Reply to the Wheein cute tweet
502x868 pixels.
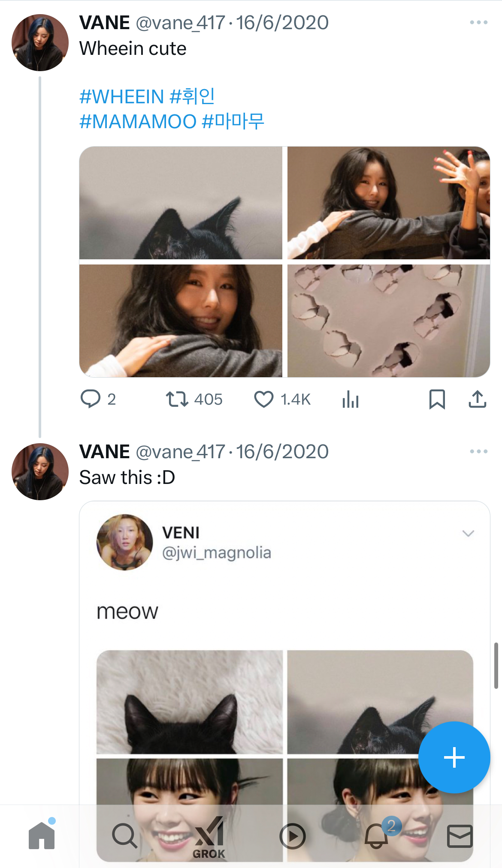(91, 399)
